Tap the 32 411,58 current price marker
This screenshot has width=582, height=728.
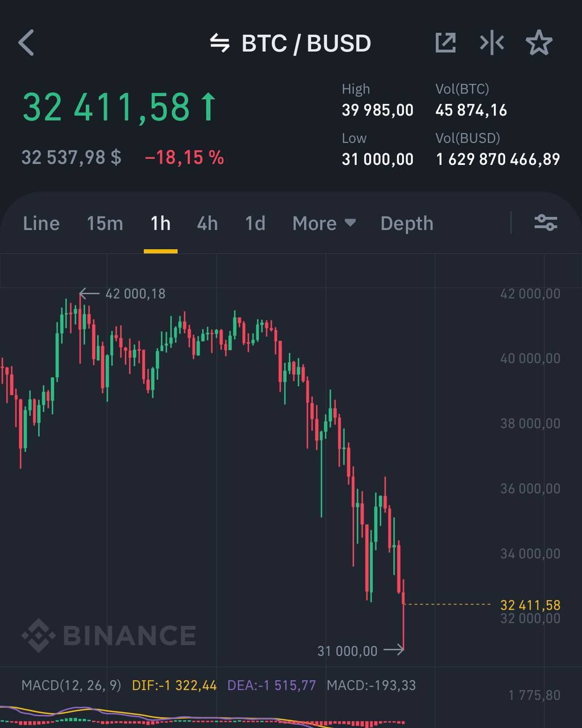[x=530, y=605]
